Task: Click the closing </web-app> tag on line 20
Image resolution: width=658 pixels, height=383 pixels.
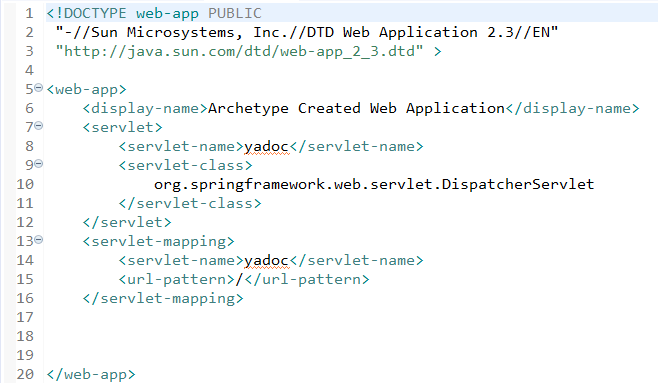Action: (91, 375)
